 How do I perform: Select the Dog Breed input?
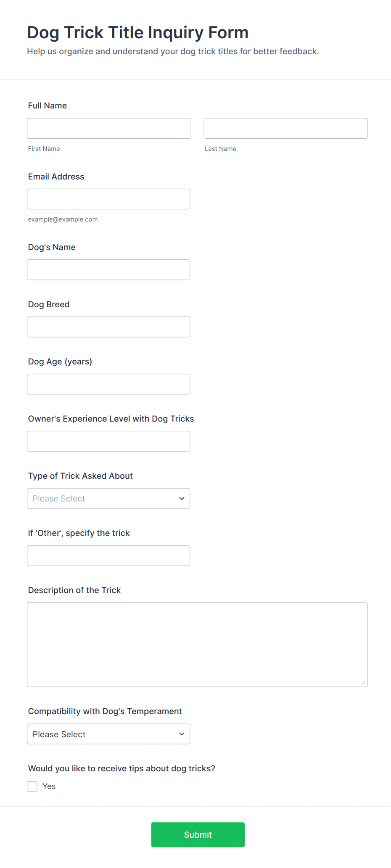[108, 327]
